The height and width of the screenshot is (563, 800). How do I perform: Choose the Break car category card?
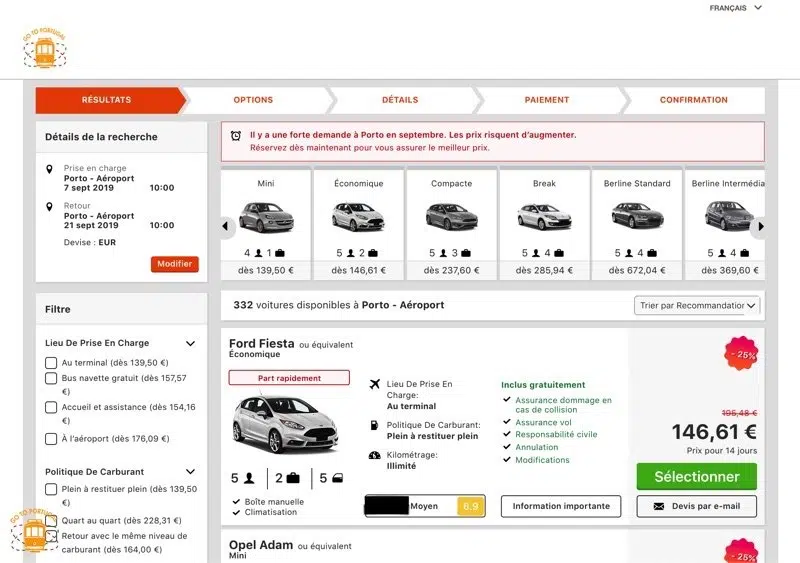(x=544, y=225)
